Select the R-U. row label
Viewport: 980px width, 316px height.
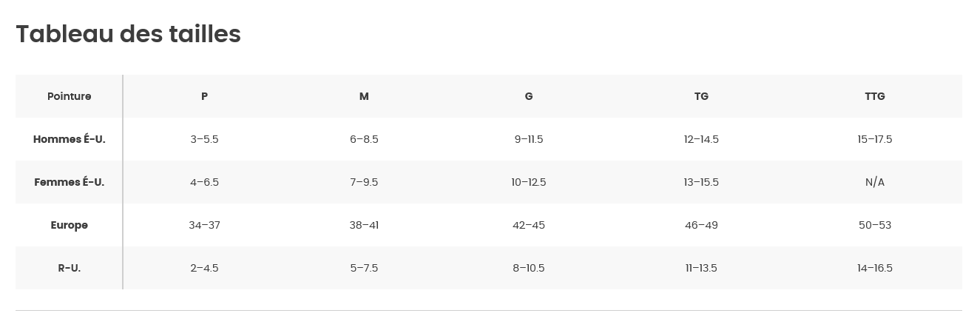click(x=70, y=268)
